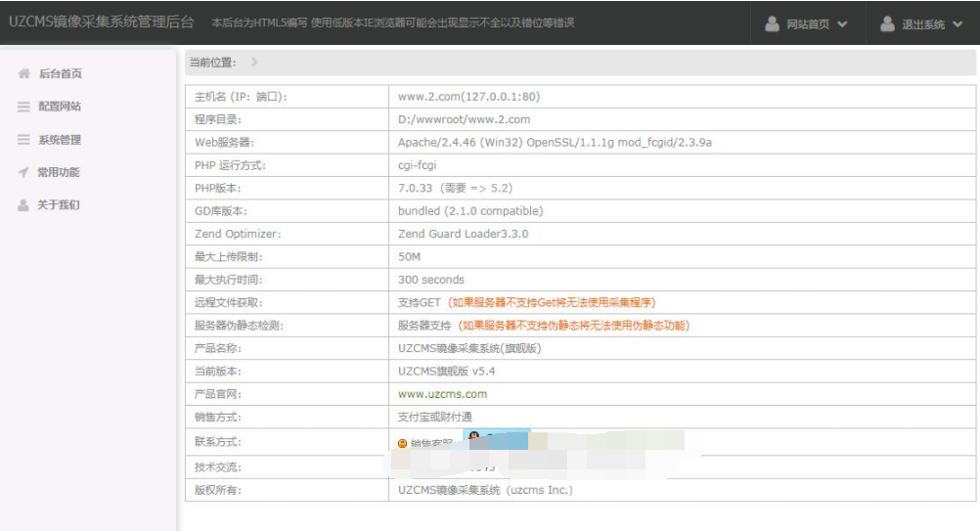This screenshot has width=980, height=531.
Task: Expand the 退出系统 dropdown chevron
Action: [958, 24]
